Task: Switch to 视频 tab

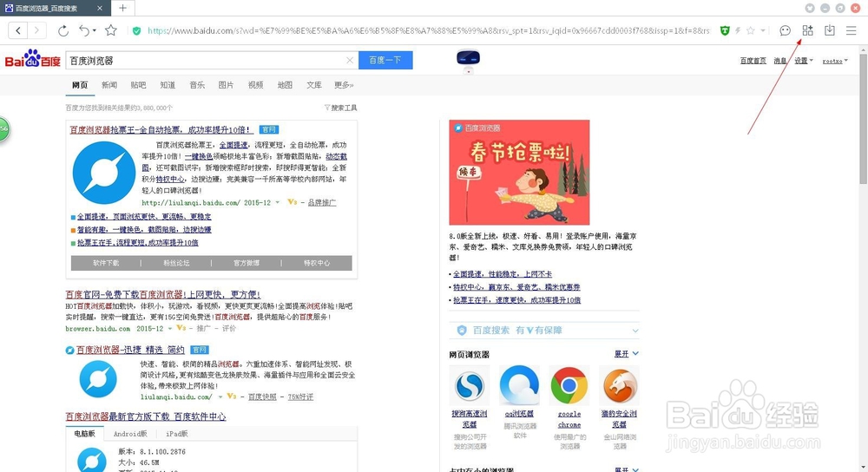Action: (x=256, y=85)
